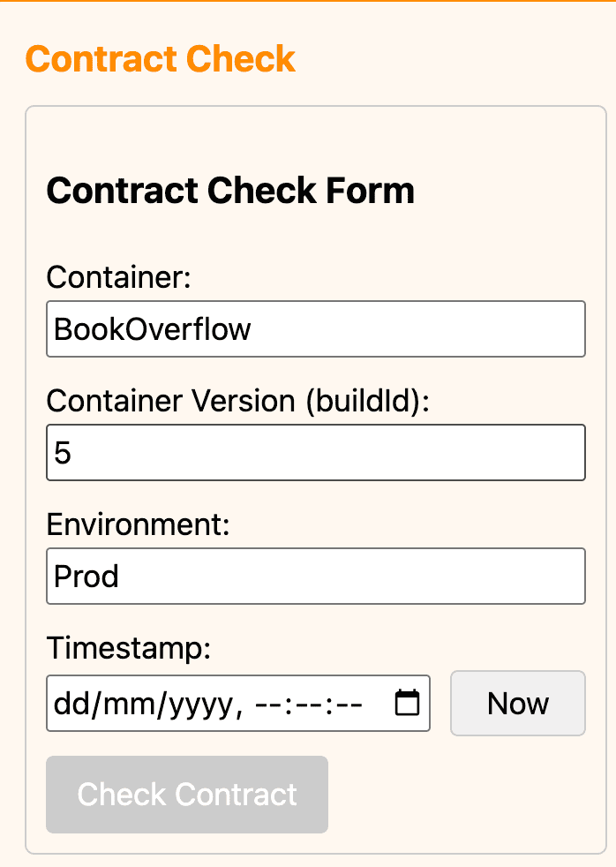Screen dimensions: 616x867
Task: Click the value 5 in the buildId field
Action: click(58, 452)
